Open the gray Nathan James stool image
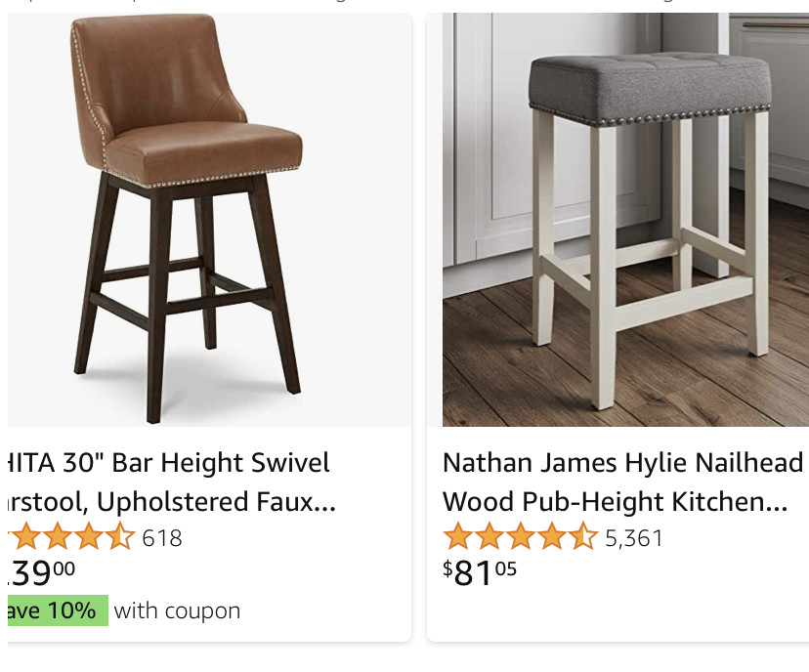This screenshot has height=672, width=809. [x=625, y=220]
